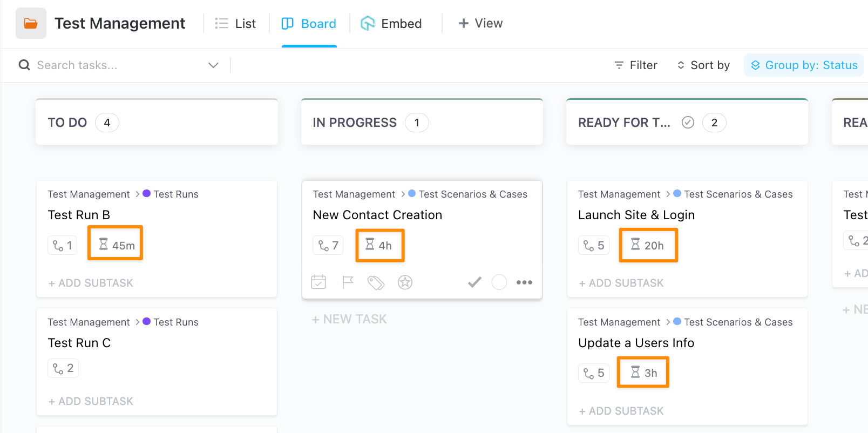Click the check circle in Ready For T... header

(688, 123)
